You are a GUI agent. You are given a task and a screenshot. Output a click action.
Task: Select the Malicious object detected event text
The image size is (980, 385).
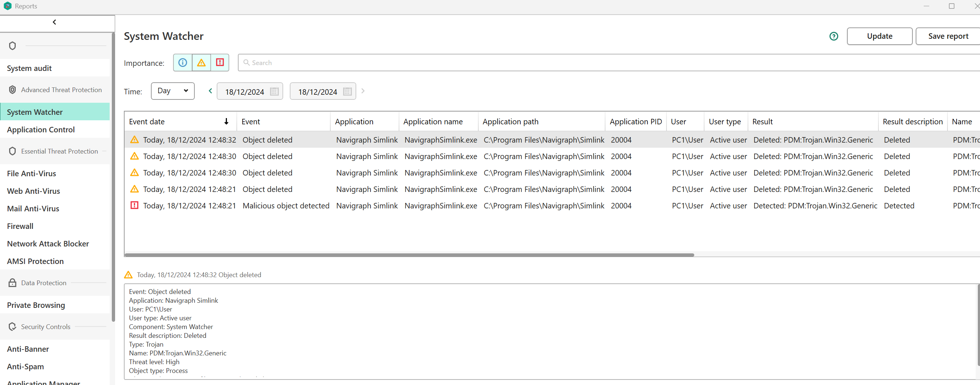coord(286,206)
